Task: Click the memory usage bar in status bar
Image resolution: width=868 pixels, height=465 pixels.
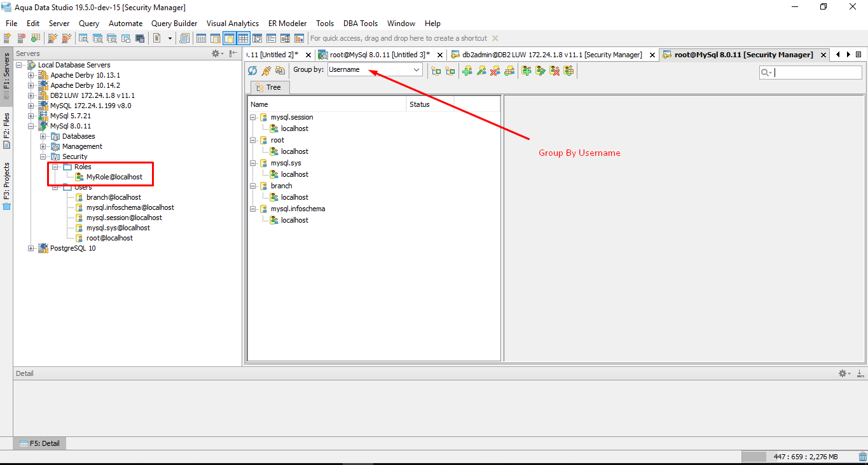Action: tap(797, 457)
